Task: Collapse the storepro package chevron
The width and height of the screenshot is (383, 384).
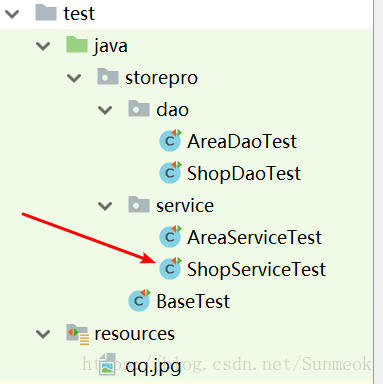Action: [x=74, y=78]
